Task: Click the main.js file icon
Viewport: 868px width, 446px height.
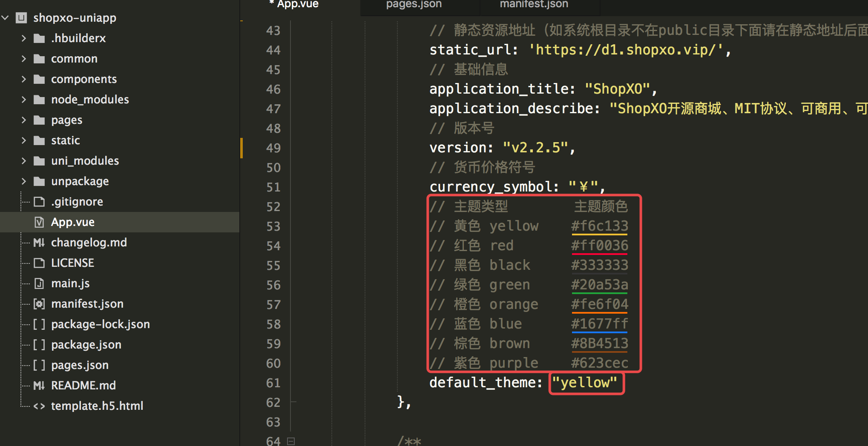Action: tap(39, 283)
